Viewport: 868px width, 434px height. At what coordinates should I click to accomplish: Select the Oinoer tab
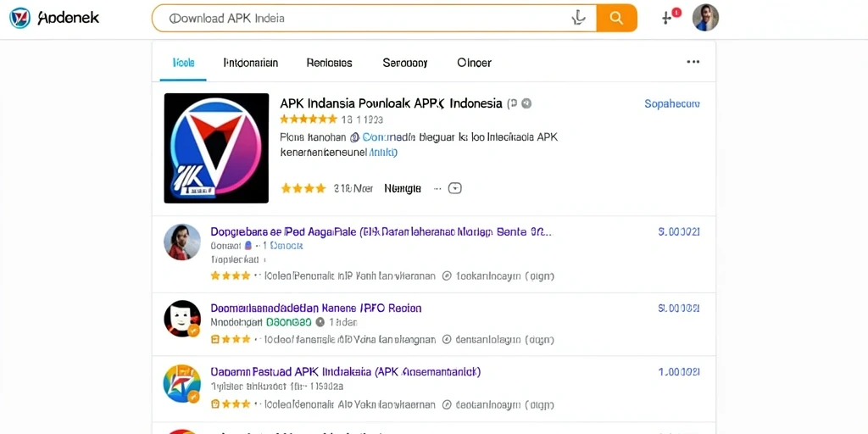click(x=475, y=63)
